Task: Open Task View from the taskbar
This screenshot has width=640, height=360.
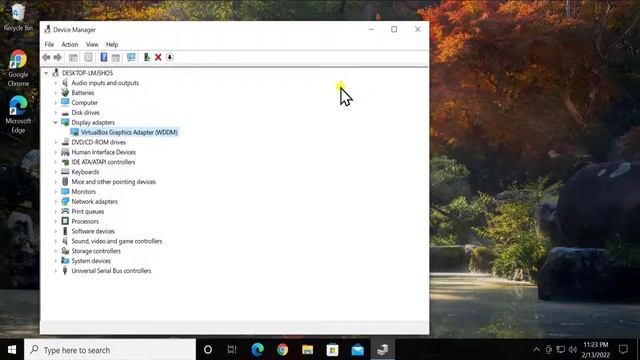Action: pyautogui.click(x=232, y=350)
